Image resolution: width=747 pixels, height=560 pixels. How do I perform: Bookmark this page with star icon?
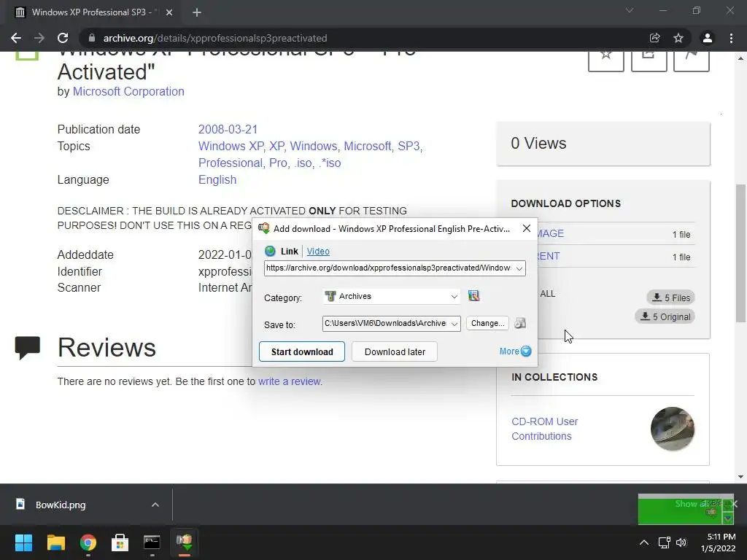click(678, 38)
